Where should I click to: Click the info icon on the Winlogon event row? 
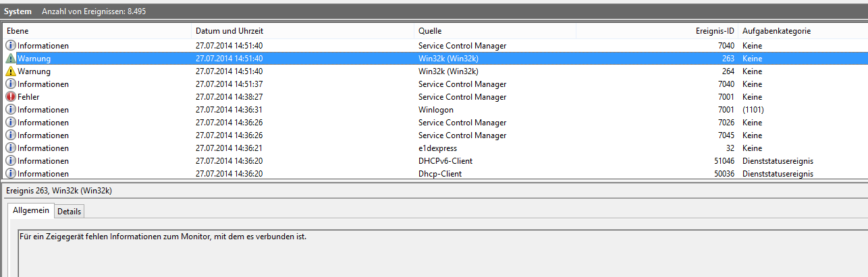point(10,110)
